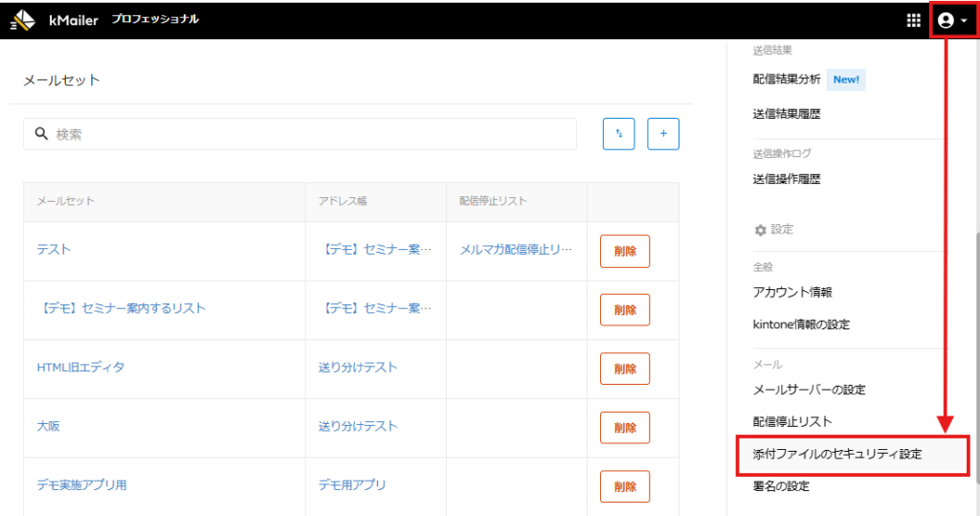Open メールサーバーの設定
Image resolution: width=980 pixels, height=516 pixels.
809,390
